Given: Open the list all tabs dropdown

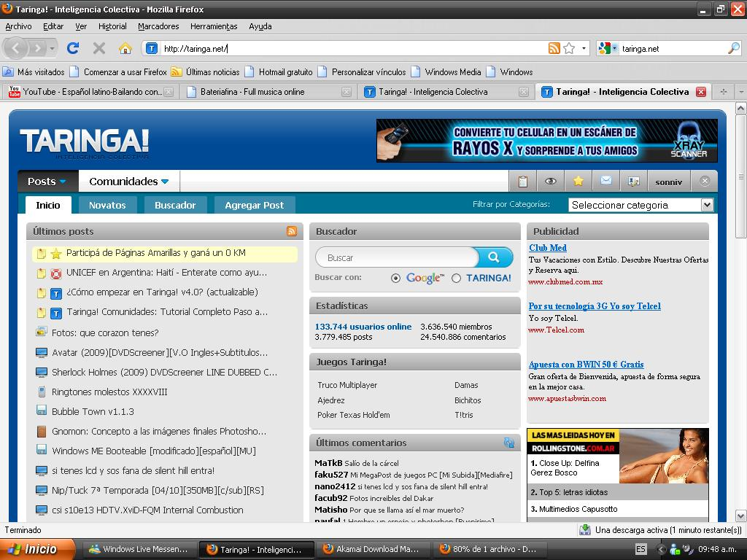Looking at the screenshot, I should [741, 91].
